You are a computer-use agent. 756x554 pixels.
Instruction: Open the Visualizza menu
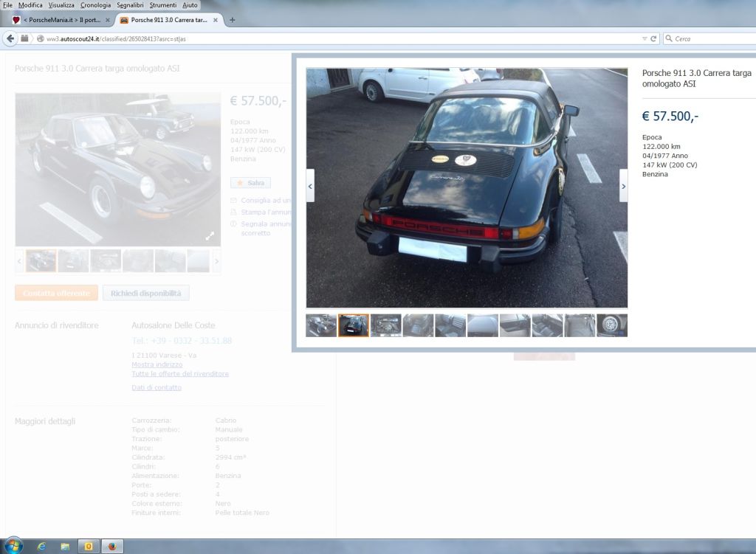coord(61,5)
